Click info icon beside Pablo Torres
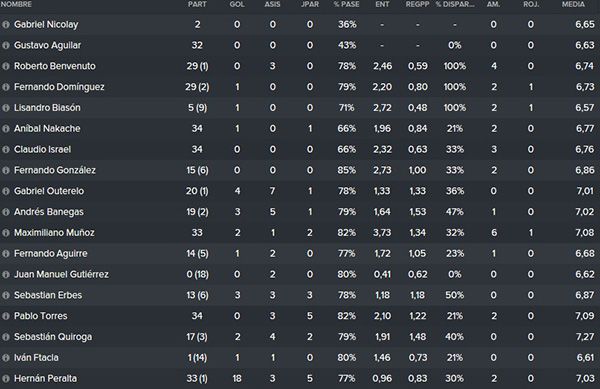 click(6, 316)
